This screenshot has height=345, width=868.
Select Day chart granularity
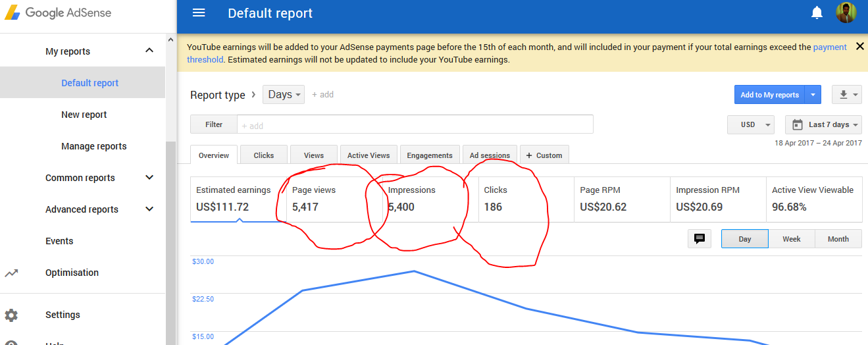pos(745,239)
